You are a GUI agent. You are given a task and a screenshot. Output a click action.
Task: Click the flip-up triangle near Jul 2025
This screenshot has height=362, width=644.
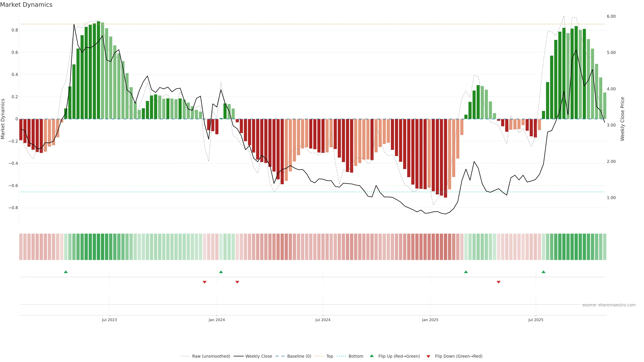pos(544,272)
